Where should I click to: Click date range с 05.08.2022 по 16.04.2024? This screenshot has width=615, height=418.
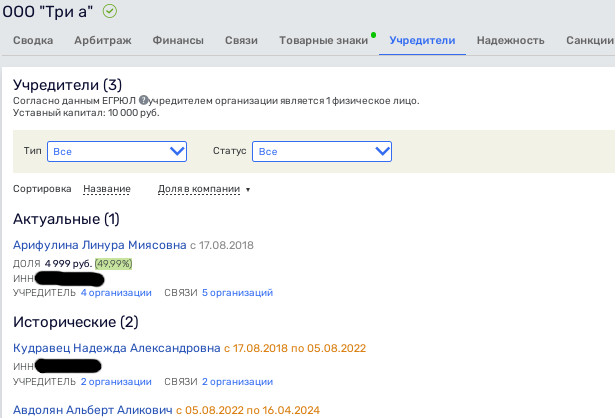pyautogui.click(x=248, y=410)
